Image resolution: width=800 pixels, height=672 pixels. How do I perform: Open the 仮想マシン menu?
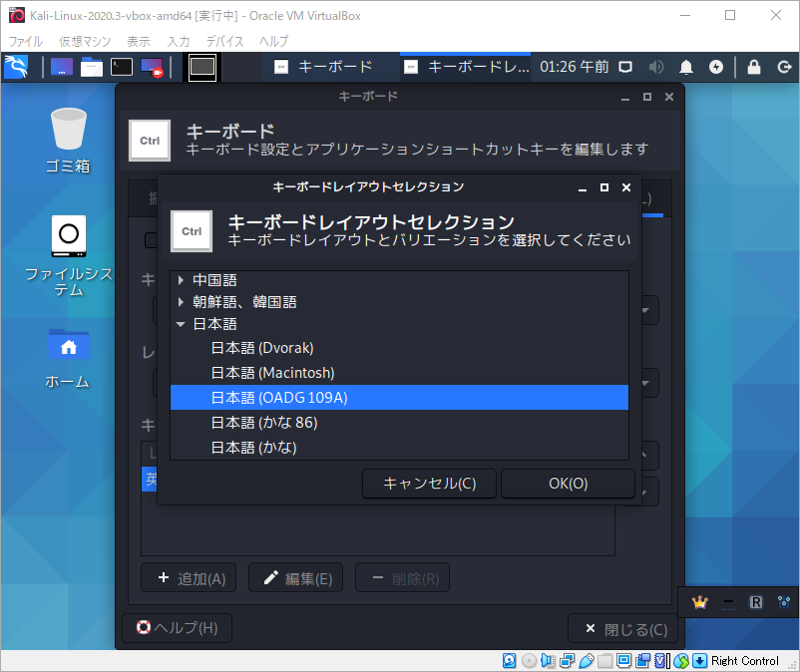85,41
